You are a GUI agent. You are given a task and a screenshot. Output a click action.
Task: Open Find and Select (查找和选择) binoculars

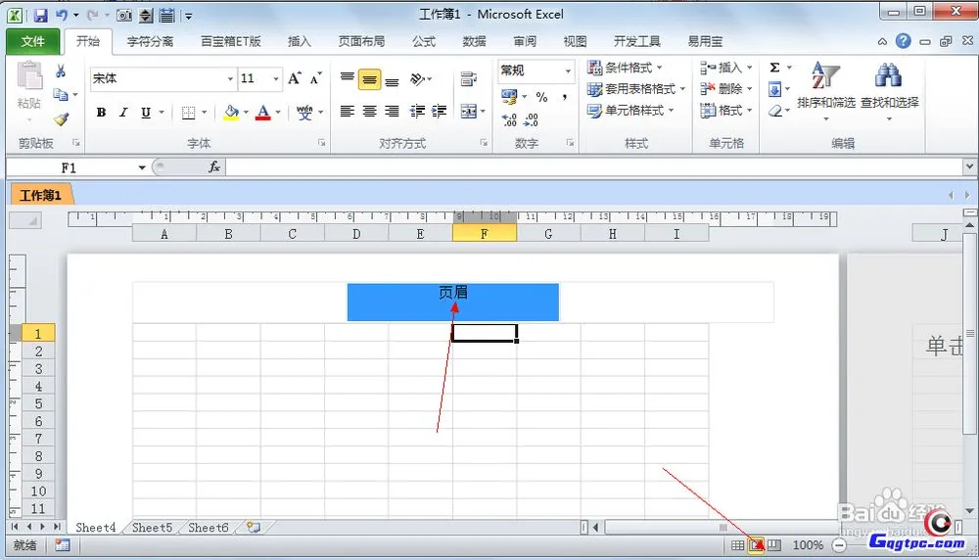coord(889,88)
